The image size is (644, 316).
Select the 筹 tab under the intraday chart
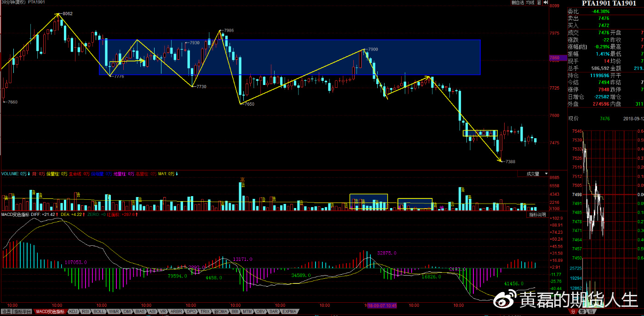click(581, 311)
